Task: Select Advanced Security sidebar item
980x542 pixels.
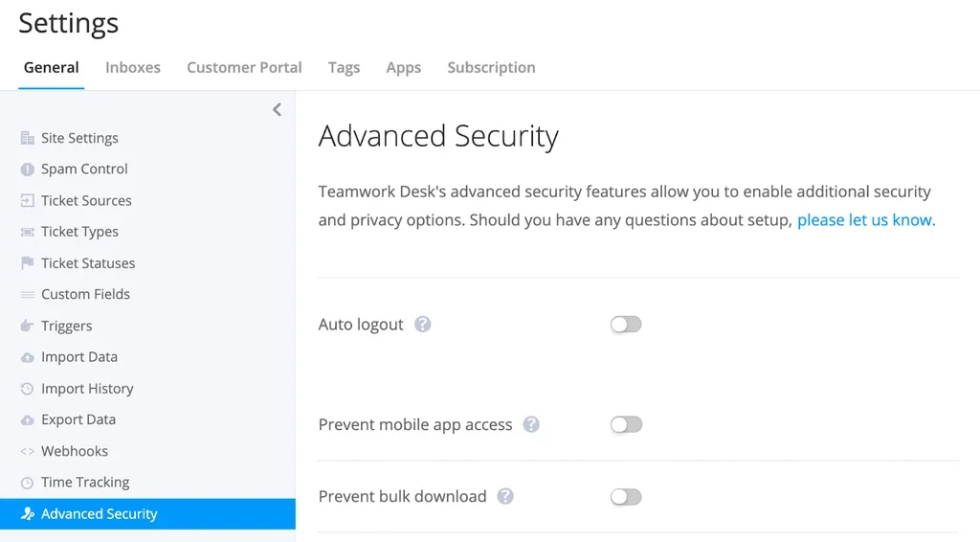Action: (x=147, y=514)
